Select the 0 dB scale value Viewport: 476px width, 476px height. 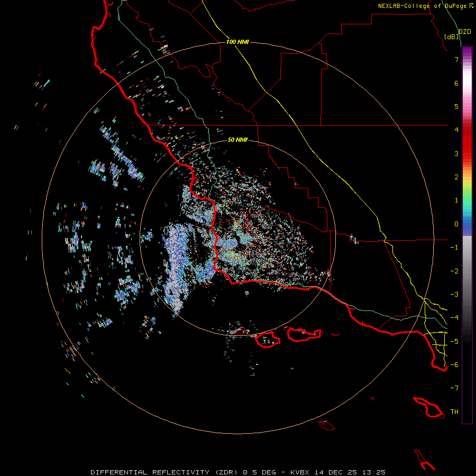coord(456,224)
